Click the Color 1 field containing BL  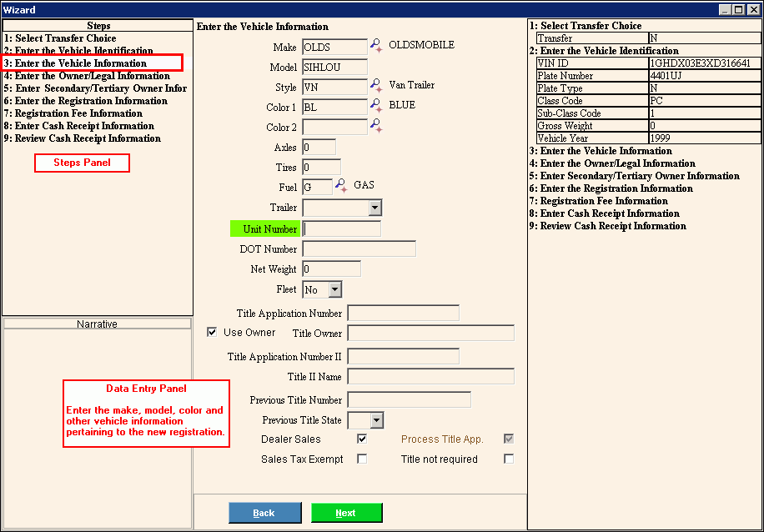tap(334, 108)
